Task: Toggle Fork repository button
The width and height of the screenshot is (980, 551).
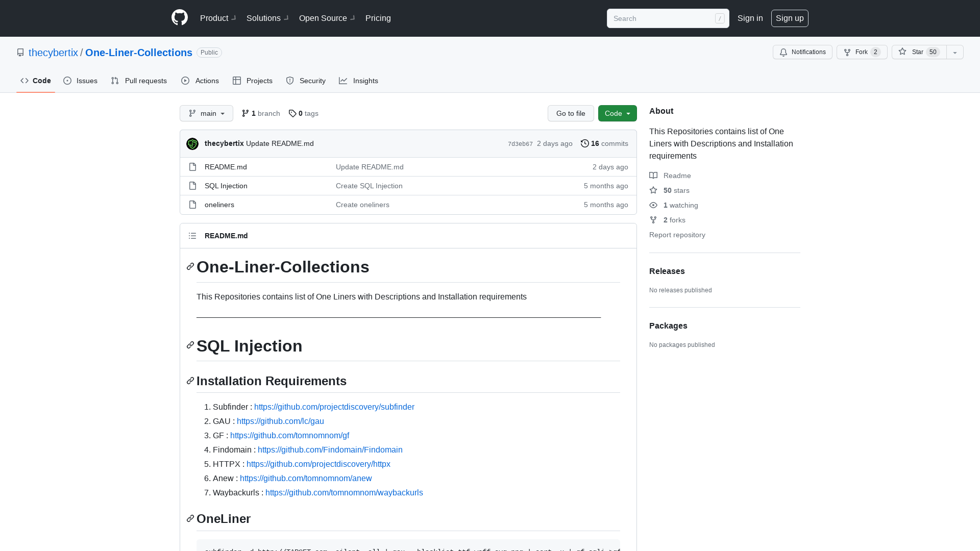Action: (x=861, y=52)
